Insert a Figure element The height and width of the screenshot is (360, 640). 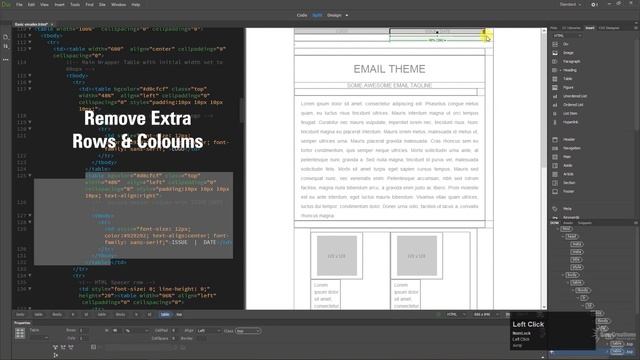click(568, 87)
